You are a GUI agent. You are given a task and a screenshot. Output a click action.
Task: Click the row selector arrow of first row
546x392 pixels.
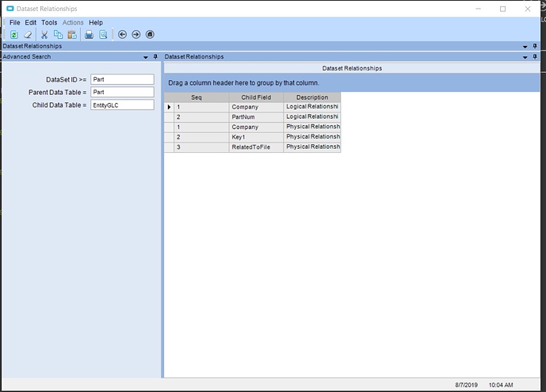coord(170,107)
